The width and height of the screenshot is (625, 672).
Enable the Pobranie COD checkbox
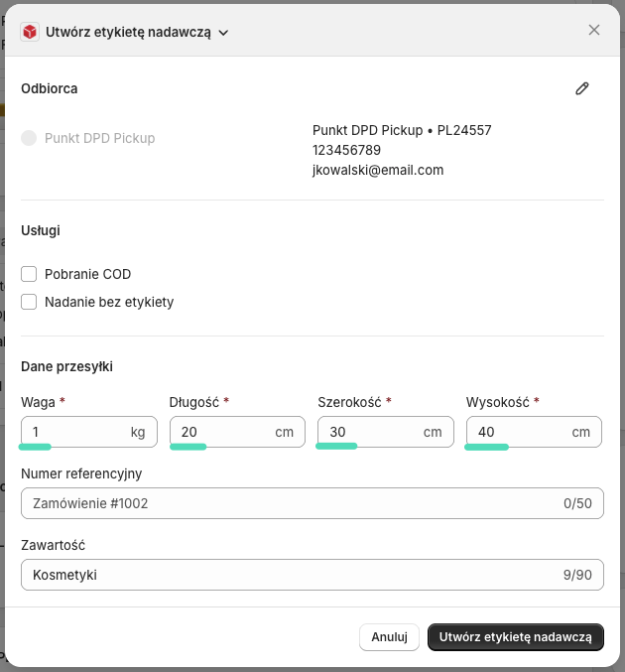(29, 274)
